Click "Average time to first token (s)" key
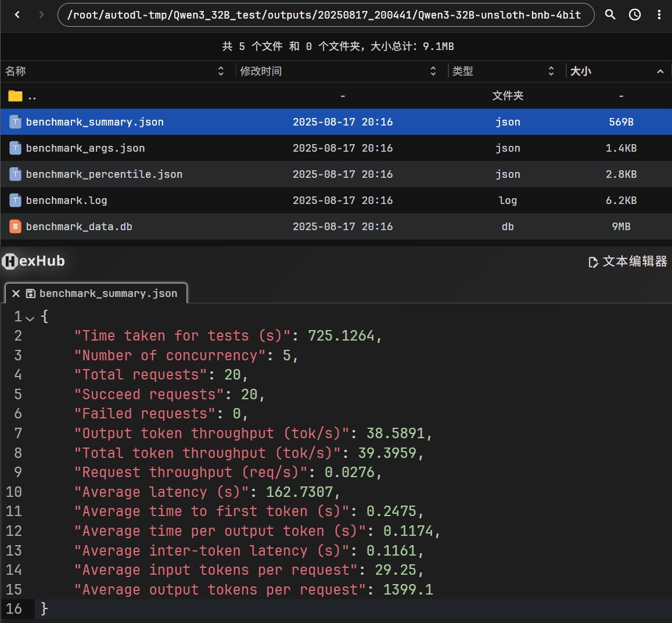The width and height of the screenshot is (672, 623). tap(212, 511)
